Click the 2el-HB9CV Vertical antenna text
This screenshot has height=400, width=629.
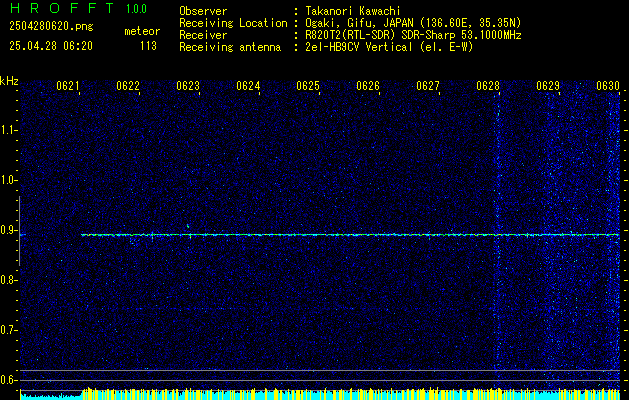tap(389, 47)
